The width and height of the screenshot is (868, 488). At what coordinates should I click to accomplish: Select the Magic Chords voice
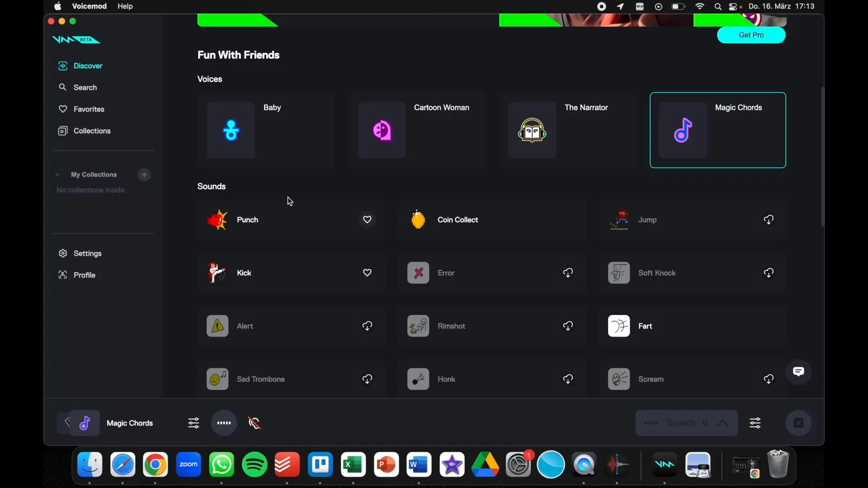tap(718, 130)
